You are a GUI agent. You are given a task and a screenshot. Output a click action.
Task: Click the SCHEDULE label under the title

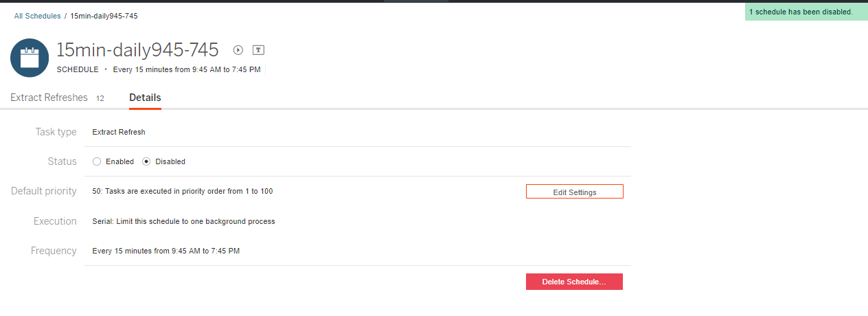[78, 69]
